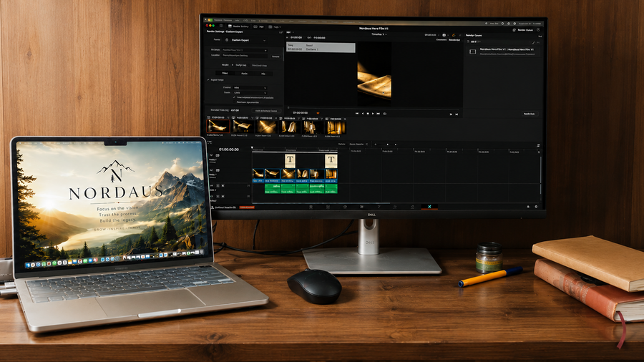Viewport: 644px width, 362px height.
Task: Remove the render job with X icon
Action: pos(538,42)
